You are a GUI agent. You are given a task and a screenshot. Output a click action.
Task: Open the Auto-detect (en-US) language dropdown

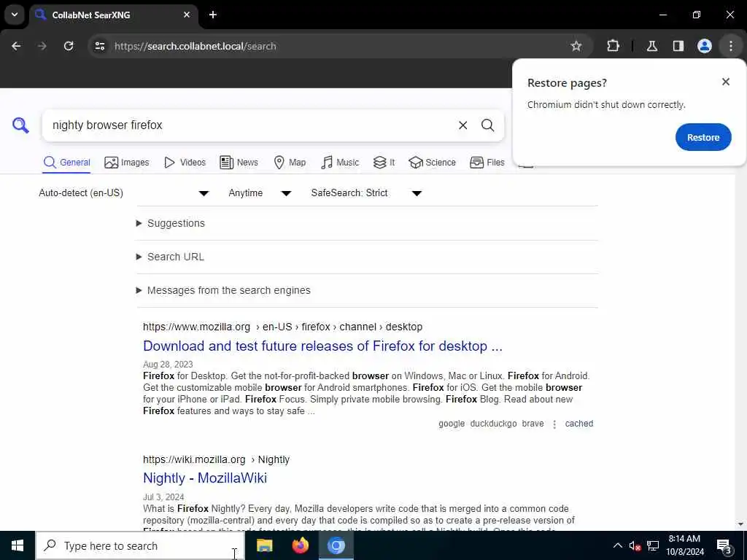[124, 192]
